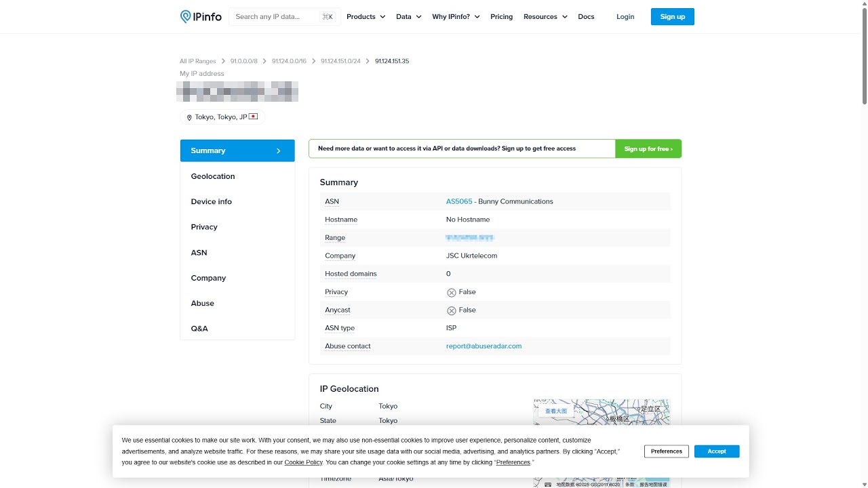Open the 91.0.0.0/8 breadcrumb

(x=244, y=61)
